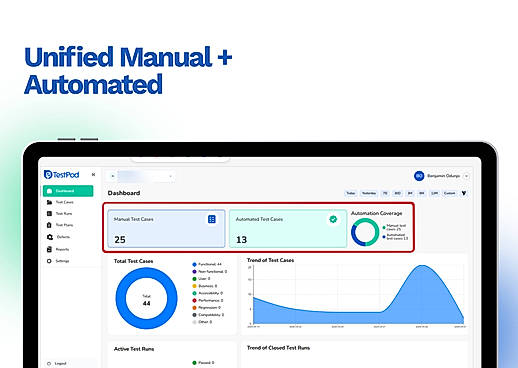Click the Benjamin user name
Image resolution: width=518 pixels, height=368 pixels.
coord(443,176)
